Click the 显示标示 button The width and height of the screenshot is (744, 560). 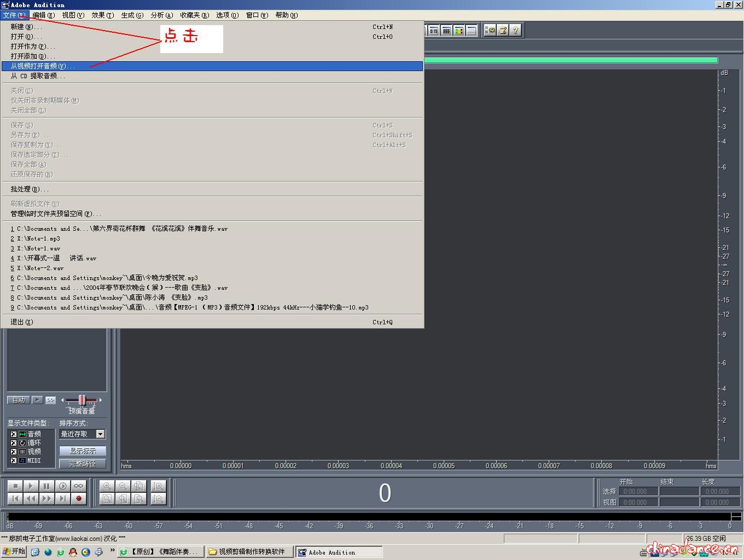pyautogui.click(x=83, y=451)
